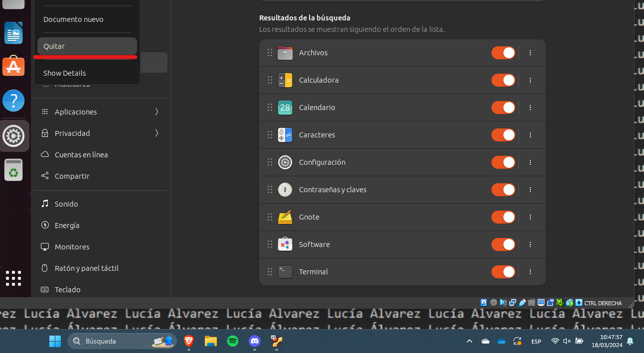Image resolution: width=644 pixels, height=353 pixels.
Task: Open the Trash icon in dock
Action: (x=13, y=170)
